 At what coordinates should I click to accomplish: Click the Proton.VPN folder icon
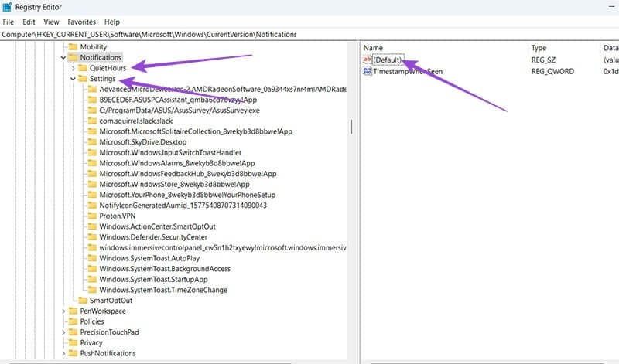pos(92,216)
